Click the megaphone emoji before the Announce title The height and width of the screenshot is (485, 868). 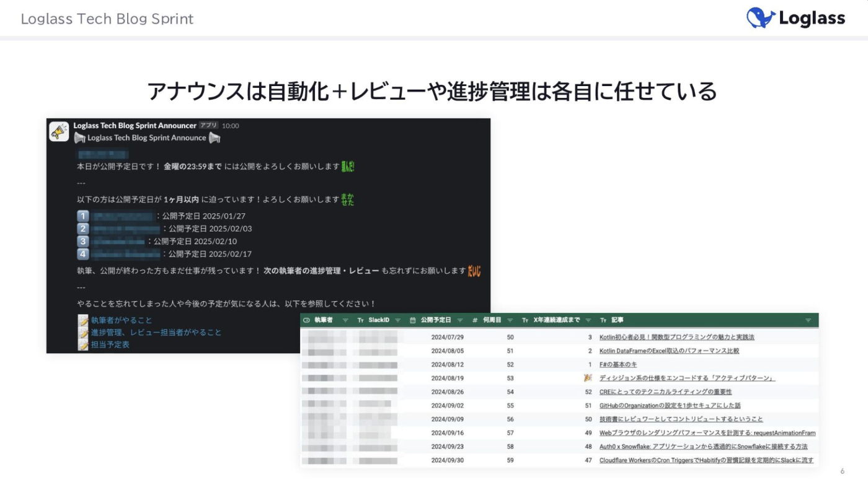pyautogui.click(x=79, y=138)
